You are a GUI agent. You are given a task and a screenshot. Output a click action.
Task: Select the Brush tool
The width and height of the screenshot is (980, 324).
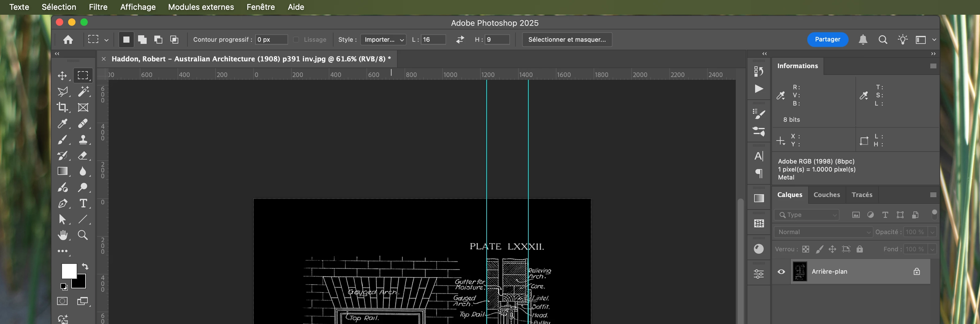(62, 140)
